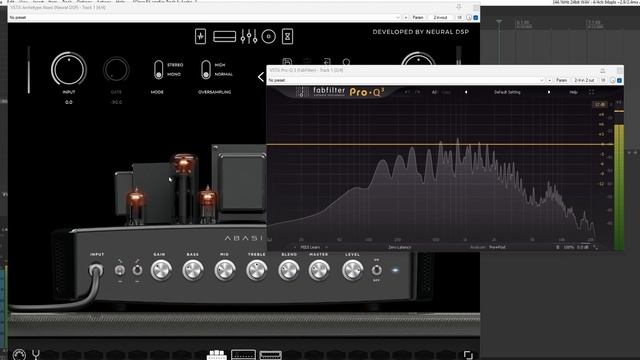The image size is (640, 360).
Task: Select the amplifier section icon in Neural DSP toolbar
Action: [x=224, y=37]
